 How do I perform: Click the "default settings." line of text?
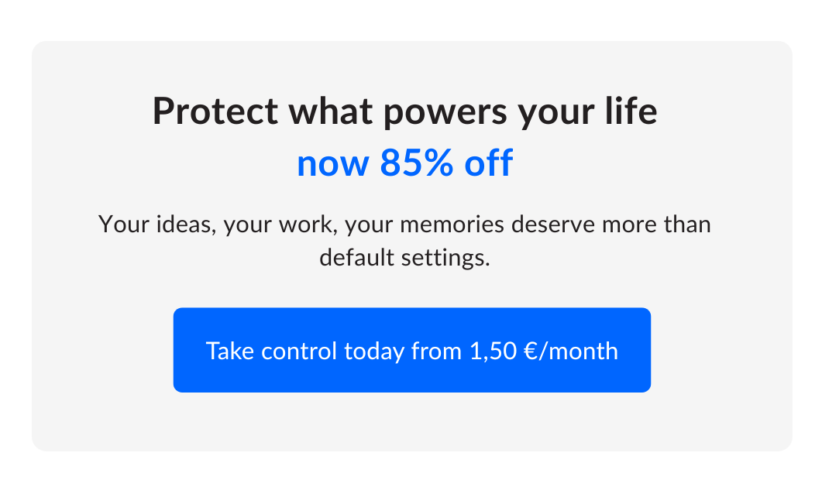404,257
